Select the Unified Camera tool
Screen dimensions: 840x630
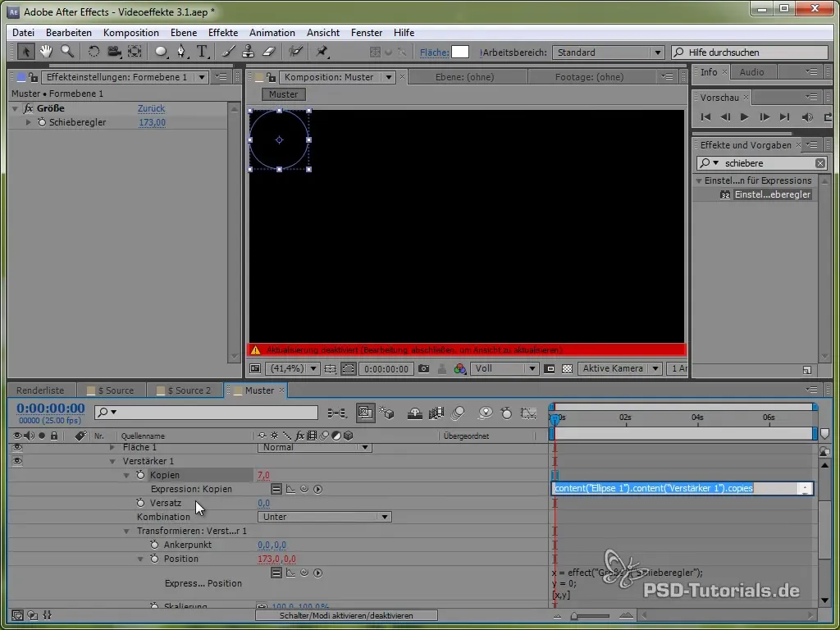114,52
